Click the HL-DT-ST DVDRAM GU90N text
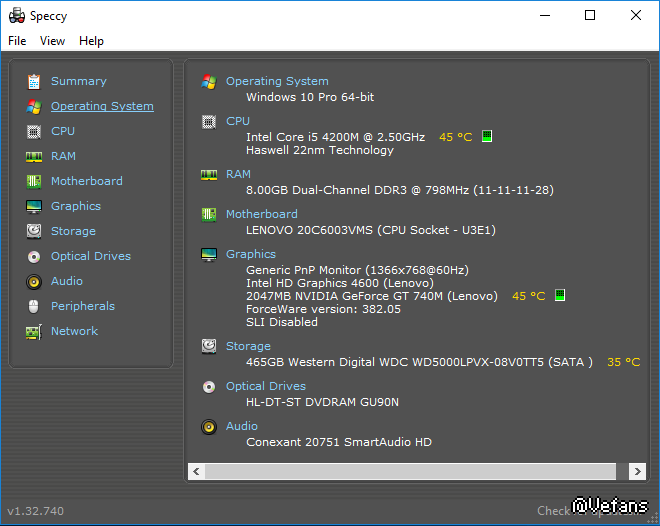 pos(322,402)
